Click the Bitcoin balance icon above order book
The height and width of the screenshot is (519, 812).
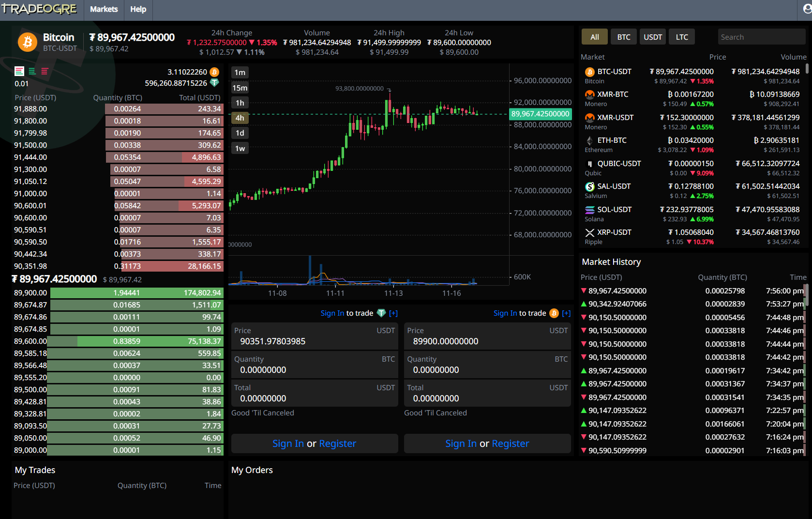point(214,72)
